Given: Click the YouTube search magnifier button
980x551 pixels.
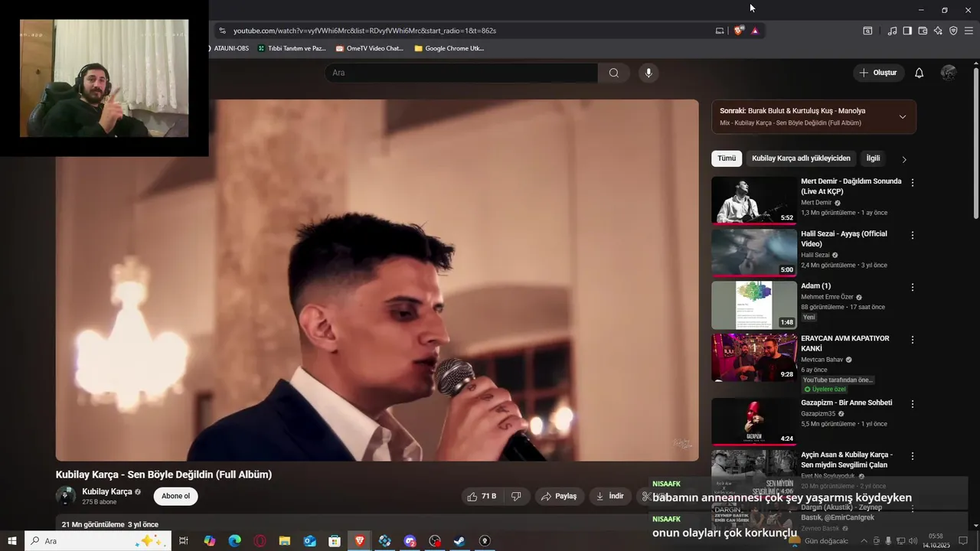Looking at the screenshot, I should tap(613, 73).
